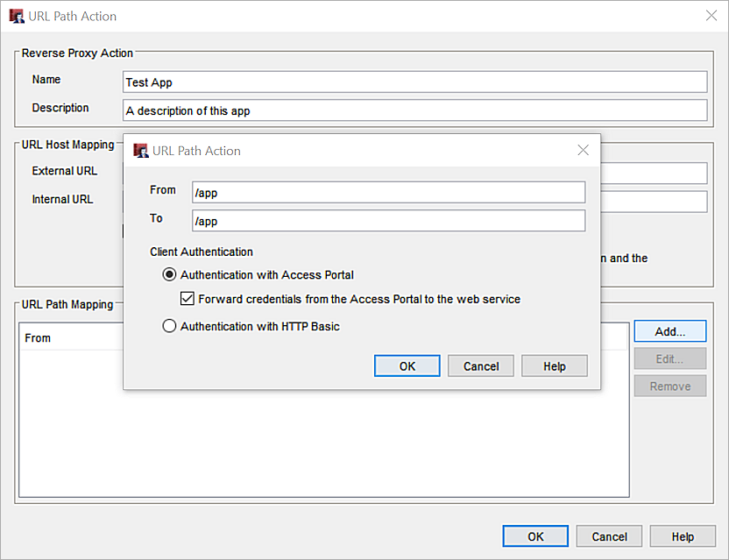This screenshot has height=560, width=729.
Task: Select Authentication with Access Portal radio button
Action: (x=169, y=274)
